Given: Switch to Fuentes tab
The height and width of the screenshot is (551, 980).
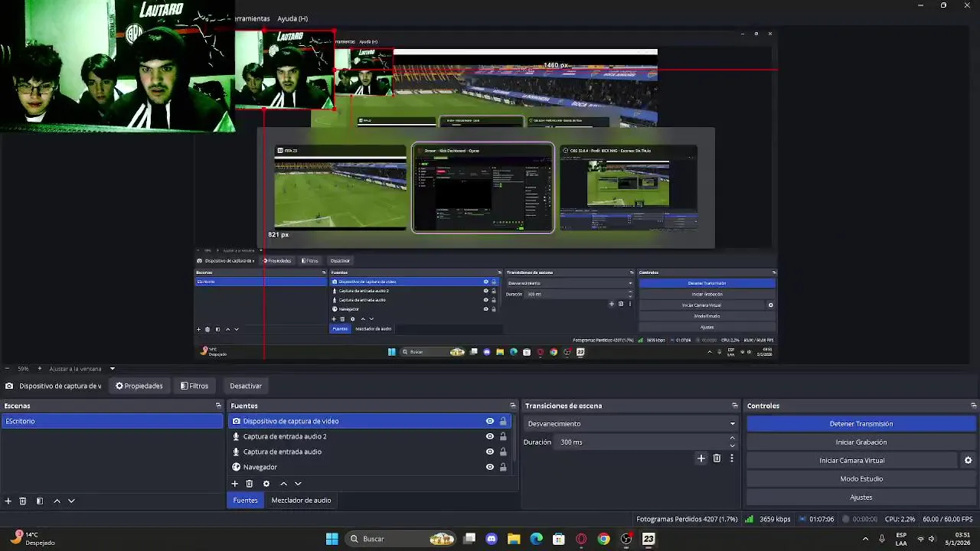Looking at the screenshot, I should point(245,500).
